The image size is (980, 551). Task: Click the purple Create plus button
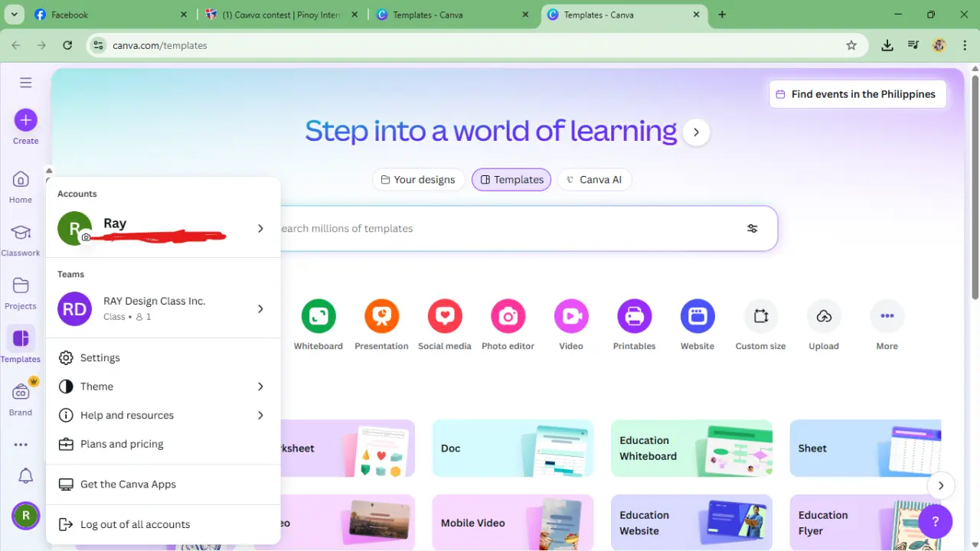(x=25, y=120)
